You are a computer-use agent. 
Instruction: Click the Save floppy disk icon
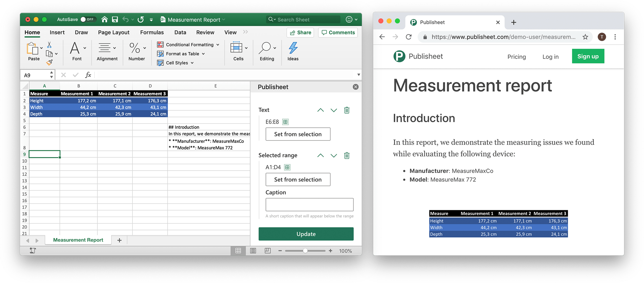(x=115, y=19)
